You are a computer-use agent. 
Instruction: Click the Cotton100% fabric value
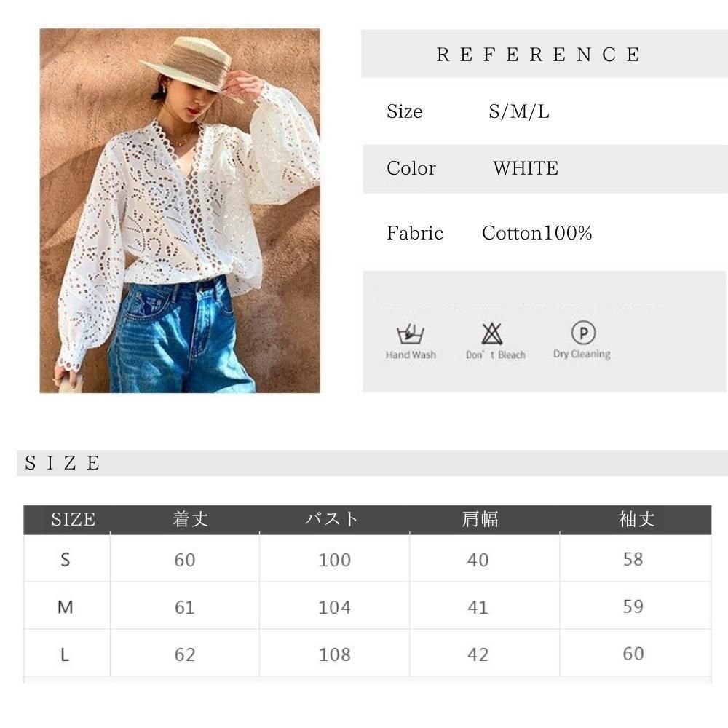click(537, 233)
